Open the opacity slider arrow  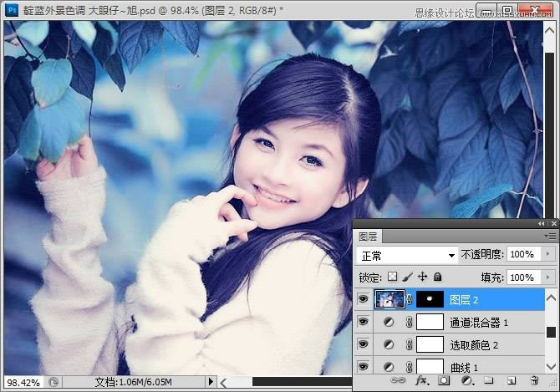pos(548,254)
